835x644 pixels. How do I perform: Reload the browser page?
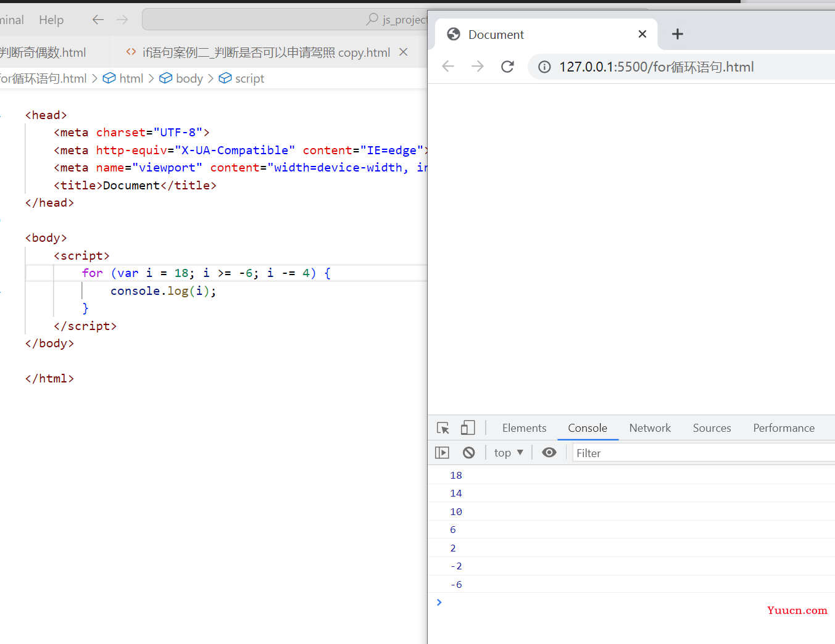pos(507,66)
